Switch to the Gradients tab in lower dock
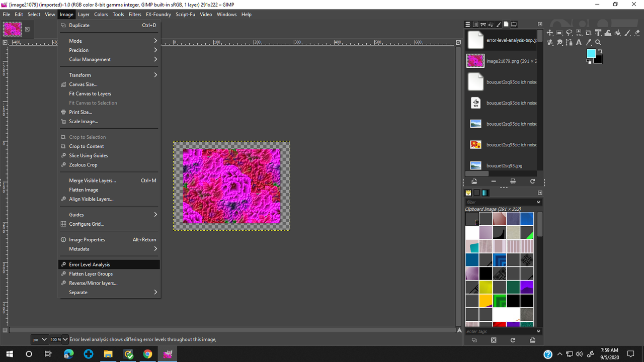 [x=485, y=193]
